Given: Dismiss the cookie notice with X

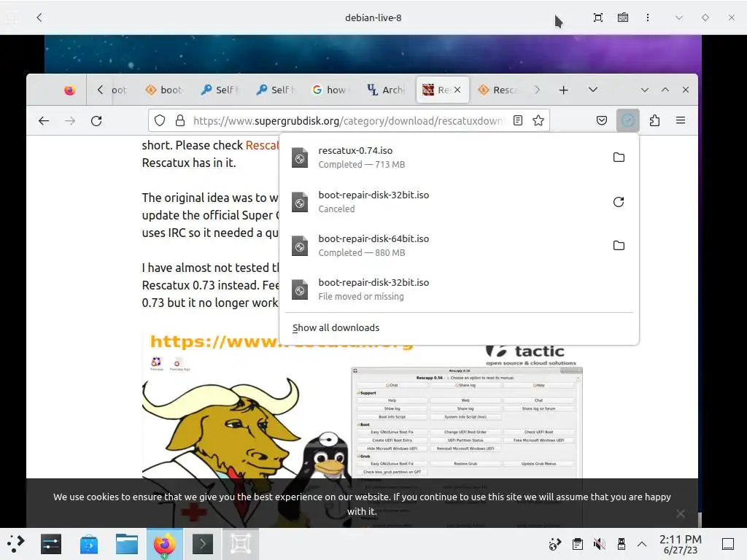Looking at the screenshot, I should [681, 513].
